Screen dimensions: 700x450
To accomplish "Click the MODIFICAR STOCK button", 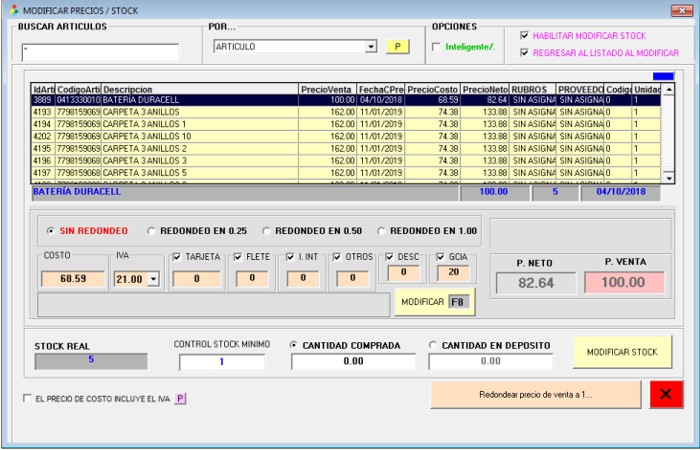I will 622,352.
